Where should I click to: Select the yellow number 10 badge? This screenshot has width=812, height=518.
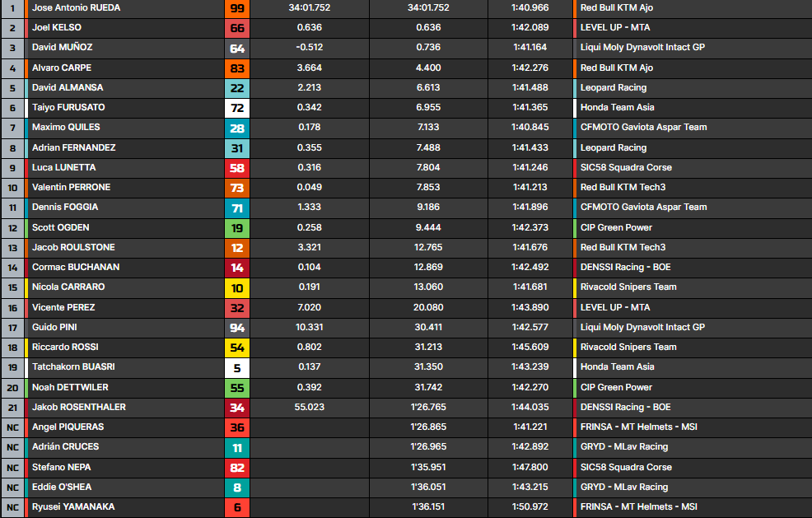[237, 287]
